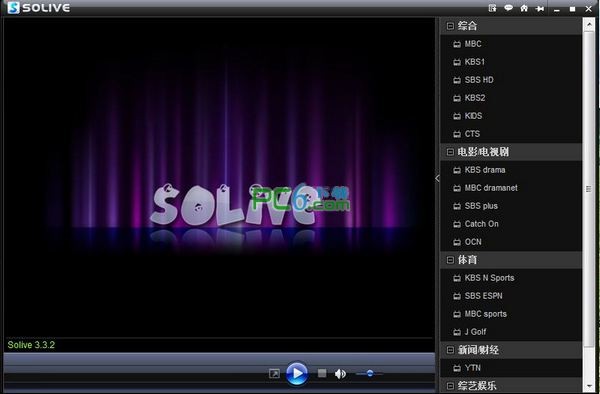Click the Solive logo in title bar
This screenshot has width=600, height=394.
point(13,8)
